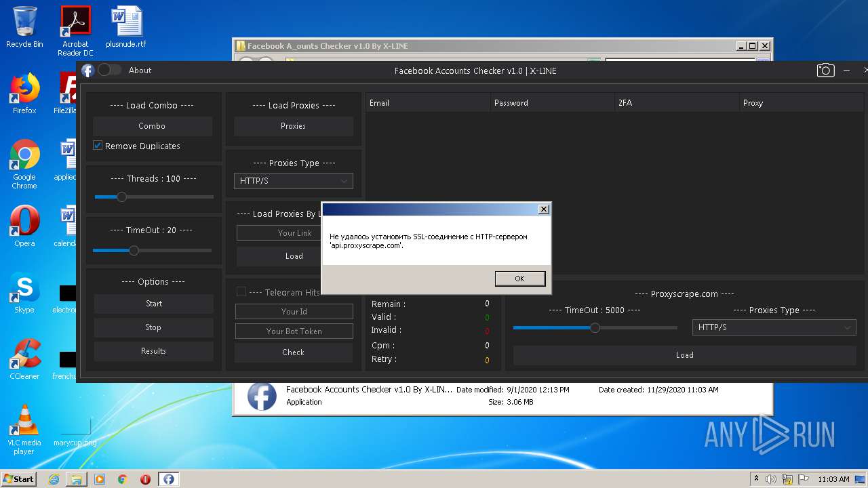Click OK in the SSL error dialog
This screenshot has height=488, width=868.
(x=520, y=279)
